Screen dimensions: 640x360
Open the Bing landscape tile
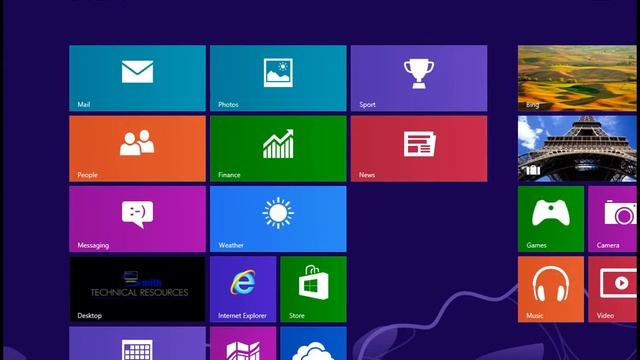[577, 78]
